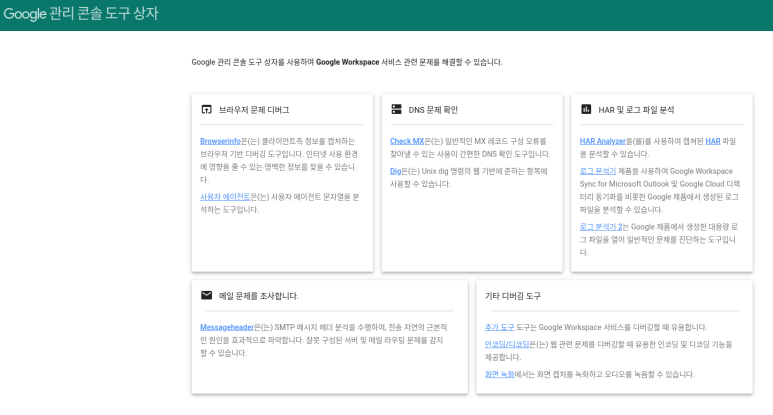Open the 로그 분석기 2 link
The width and height of the screenshot is (773, 415).
click(x=601, y=227)
